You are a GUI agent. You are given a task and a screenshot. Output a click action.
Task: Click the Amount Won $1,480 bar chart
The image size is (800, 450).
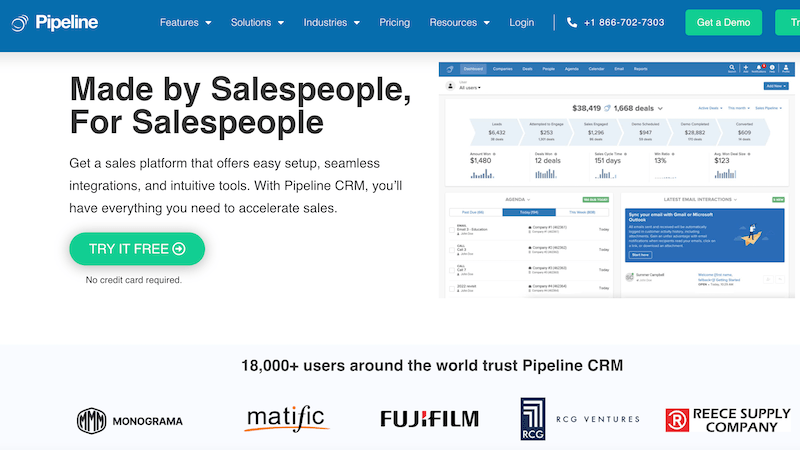pyautogui.click(x=482, y=174)
